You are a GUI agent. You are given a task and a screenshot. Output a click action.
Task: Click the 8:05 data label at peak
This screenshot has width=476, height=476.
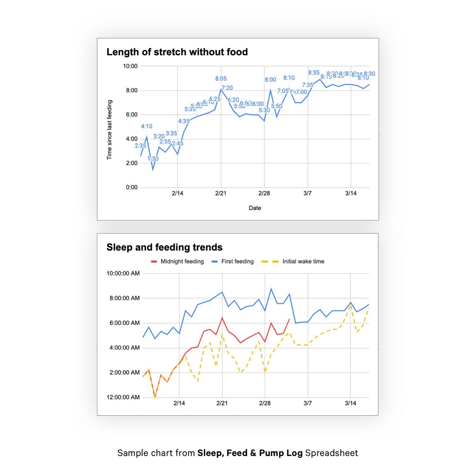[221, 79]
